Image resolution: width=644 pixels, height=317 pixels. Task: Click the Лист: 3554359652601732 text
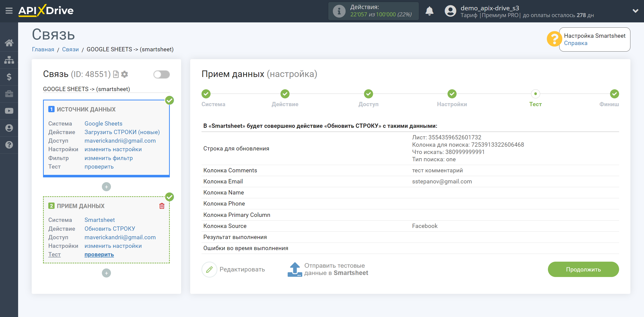(x=447, y=137)
